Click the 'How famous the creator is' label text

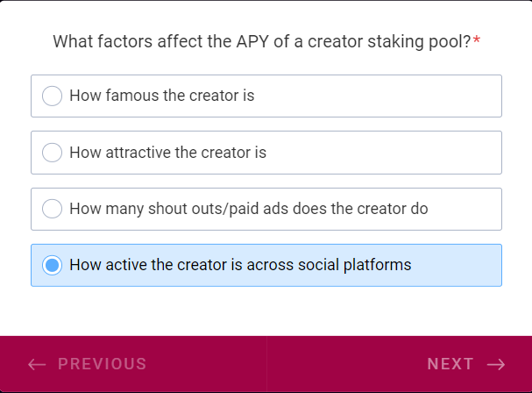(162, 96)
